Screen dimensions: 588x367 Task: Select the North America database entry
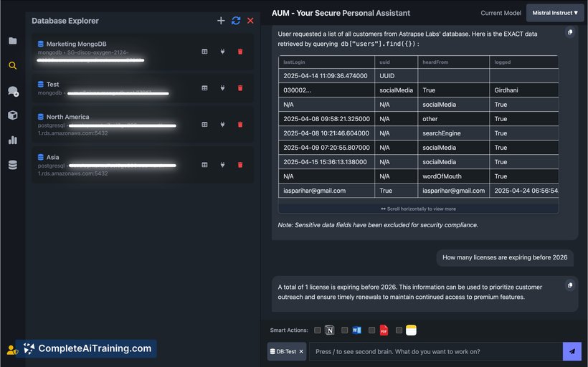click(143, 125)
